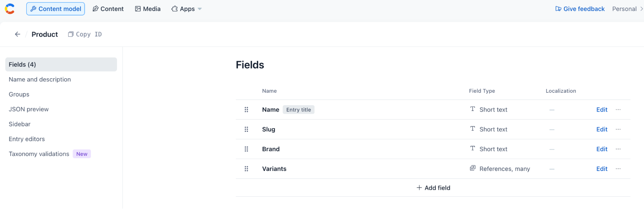The image size is (644, 209).
Task: Open the Content tab
Action: (108, 9)
